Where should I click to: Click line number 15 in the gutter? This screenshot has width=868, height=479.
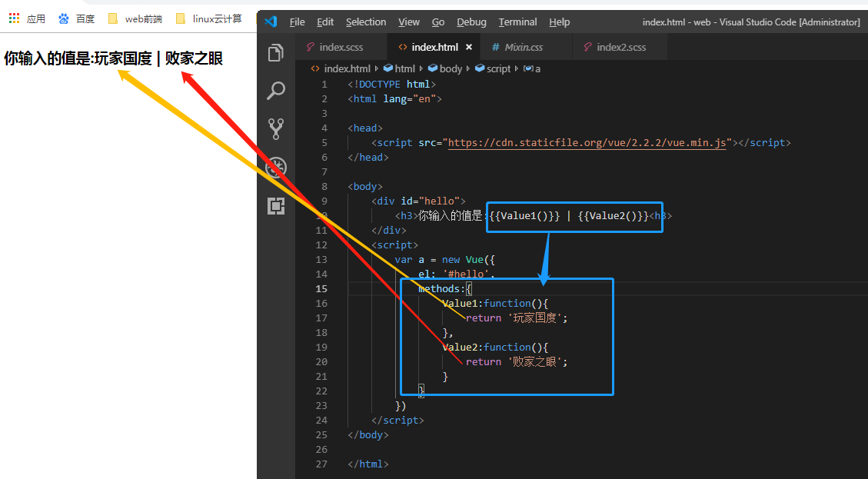321,288
